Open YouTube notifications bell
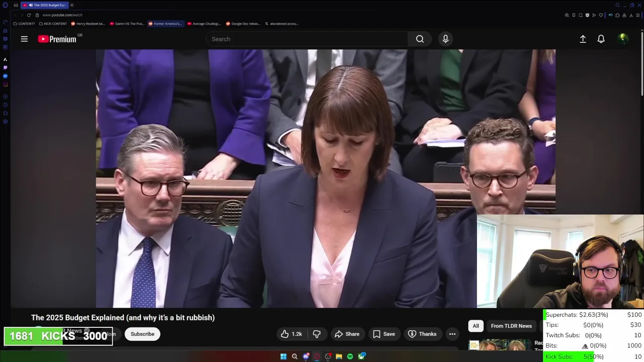 click(601, 39)
